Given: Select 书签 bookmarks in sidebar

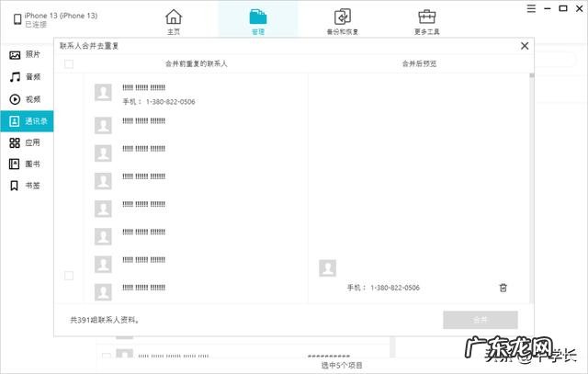Looking at the screenshot, I should [x=27, y=186].
